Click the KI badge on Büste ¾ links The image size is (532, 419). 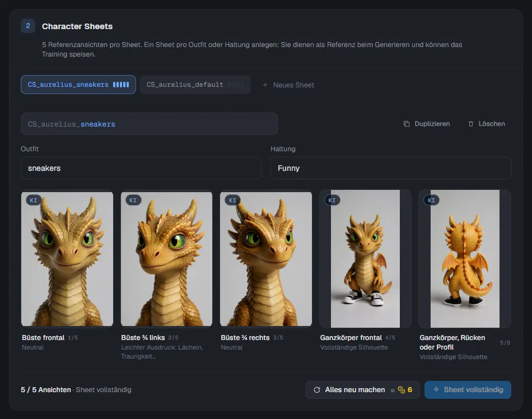pyautogui.click(x=133, y=200)
